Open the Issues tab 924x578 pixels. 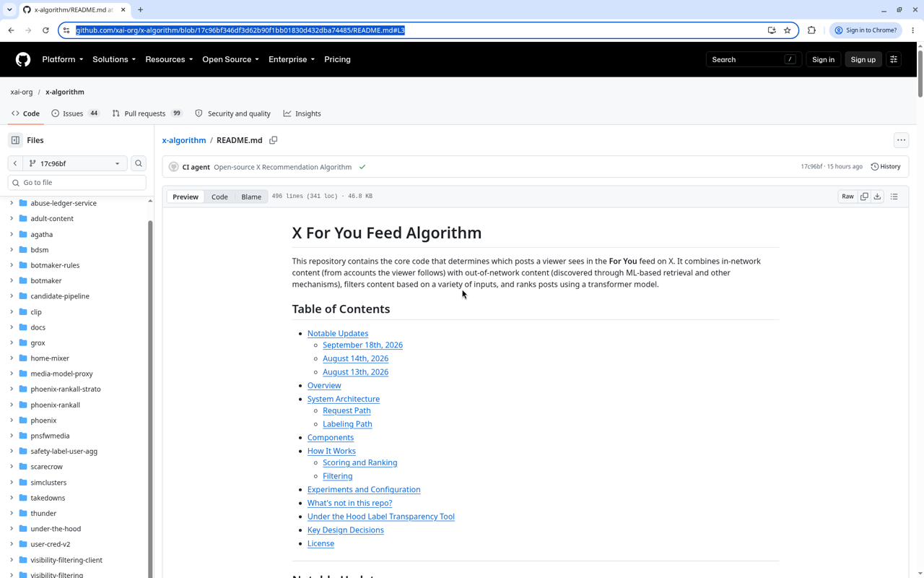pos(75,113)
